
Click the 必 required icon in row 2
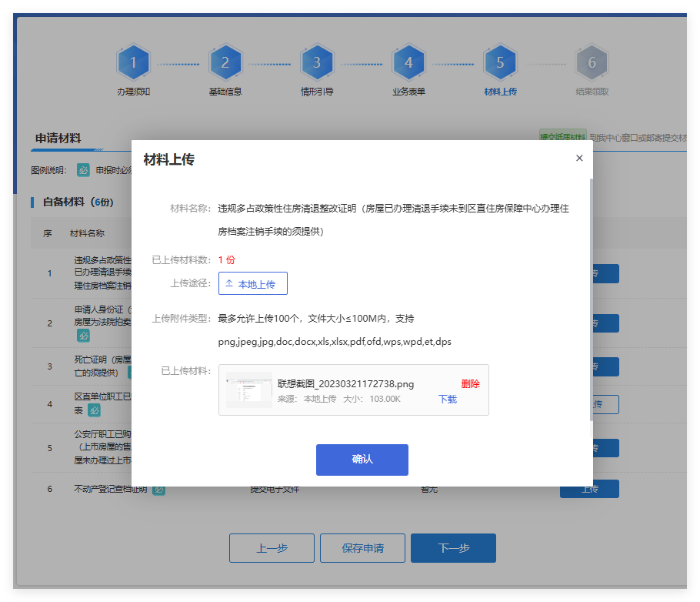83,336
